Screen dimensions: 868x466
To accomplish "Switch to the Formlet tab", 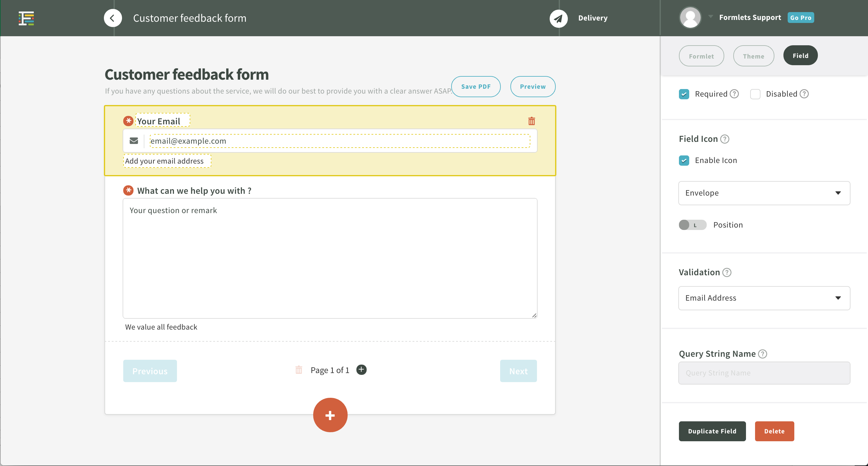I will coord(701,56).
